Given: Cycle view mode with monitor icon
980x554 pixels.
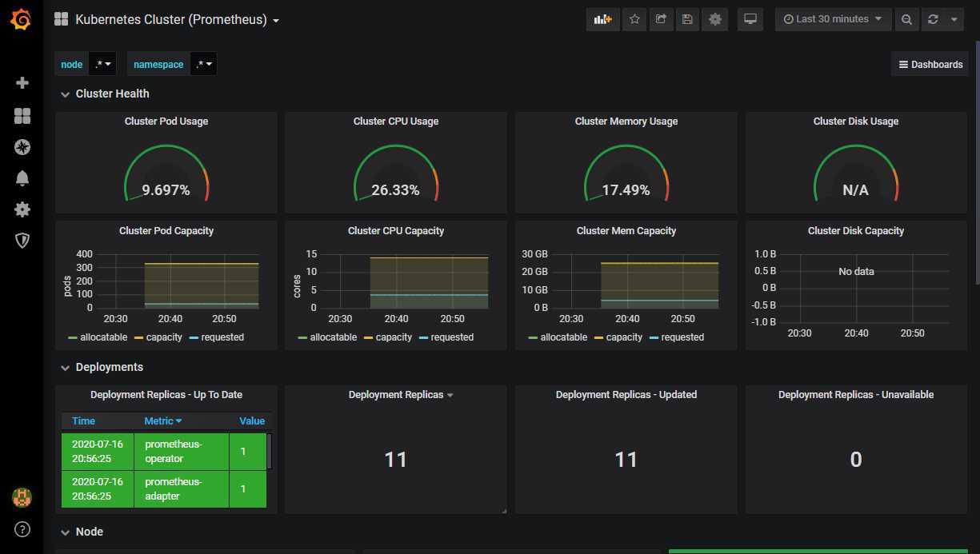Looking at the screenshot, I should point(750,19).
